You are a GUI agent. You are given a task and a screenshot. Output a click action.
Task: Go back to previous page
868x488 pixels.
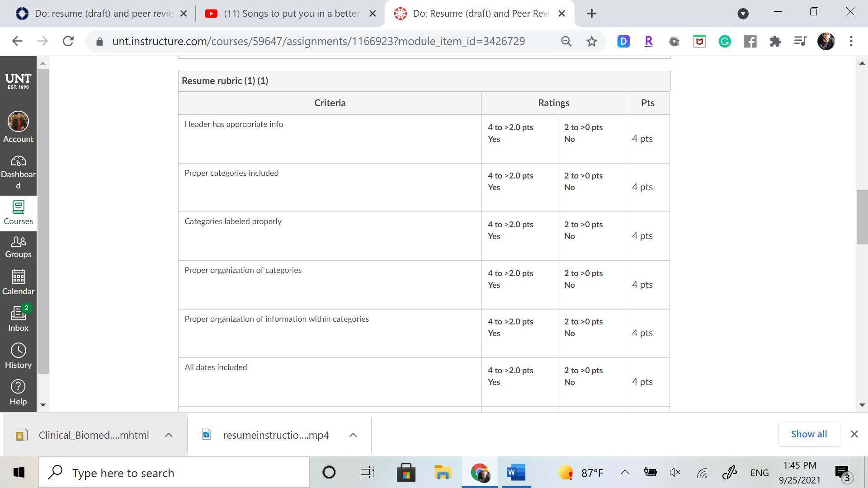tap(17, 41)
